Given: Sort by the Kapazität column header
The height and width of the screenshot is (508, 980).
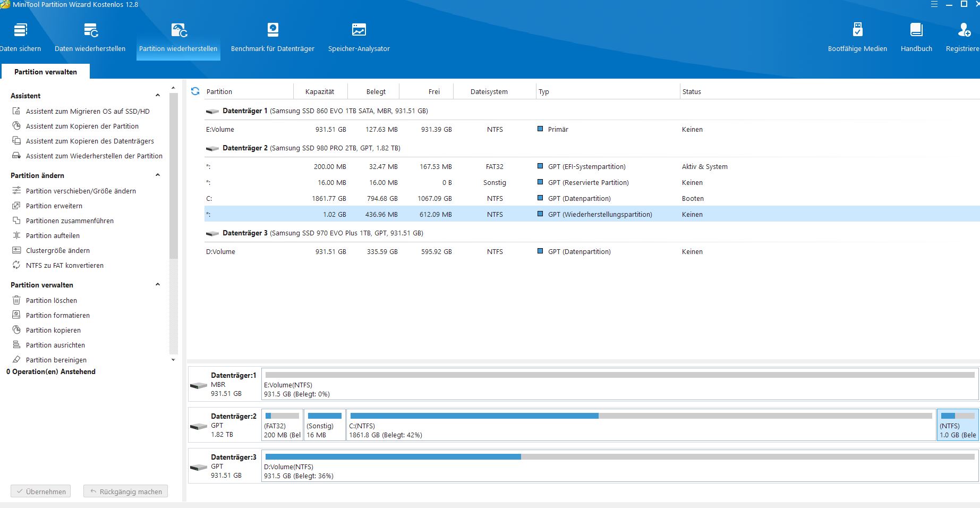Looking at the screenshot, I should tap(320, 91).
